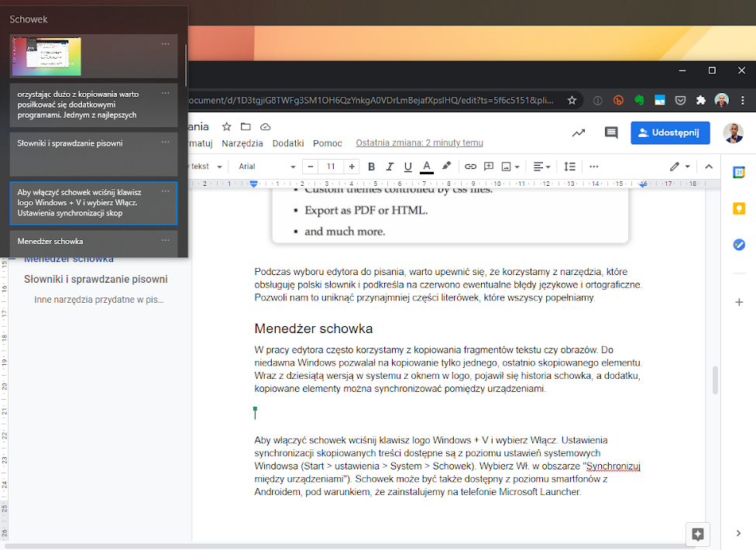Image resolution: width=756 pixels, height=550 pixels.
Task: Toggle underline text formatting
Action: click(x=407, y=167)
